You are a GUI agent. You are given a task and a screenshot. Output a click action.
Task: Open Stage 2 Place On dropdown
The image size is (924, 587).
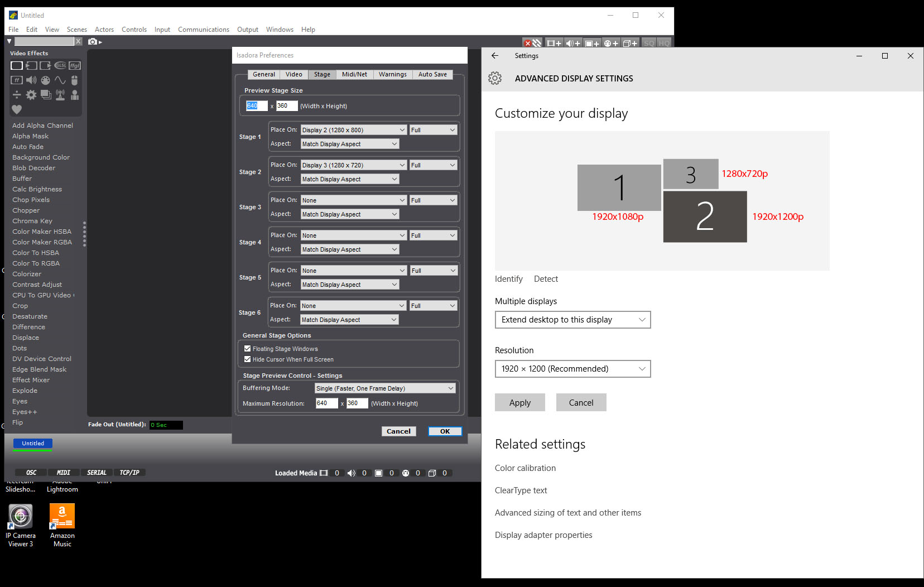pyautogui.click(x=353, y=165)
